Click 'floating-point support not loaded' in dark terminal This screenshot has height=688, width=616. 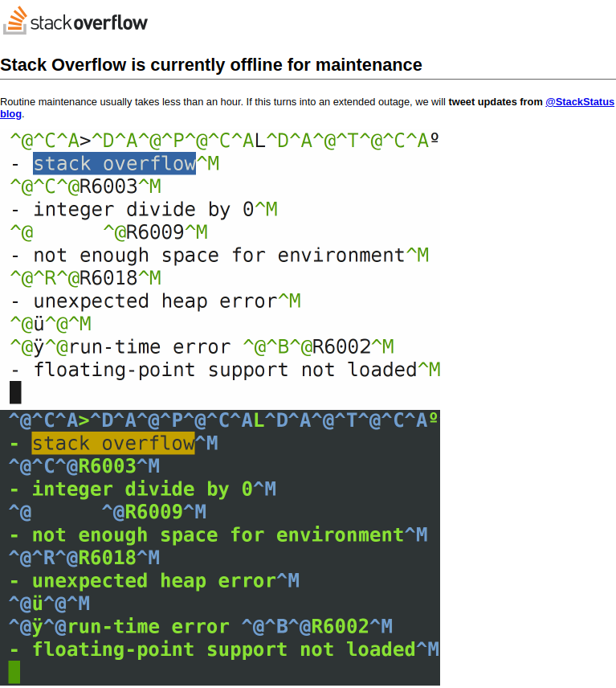coord(223,649)
